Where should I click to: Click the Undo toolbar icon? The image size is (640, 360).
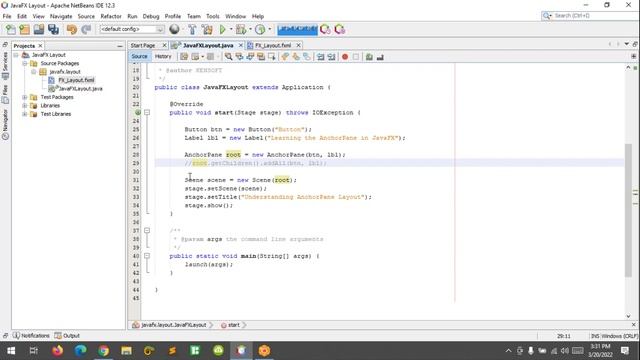72,29
